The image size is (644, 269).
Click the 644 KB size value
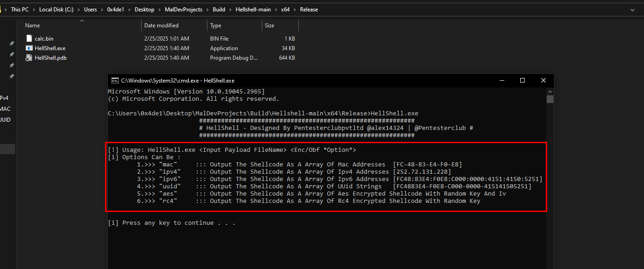click(x=287, y=58)
